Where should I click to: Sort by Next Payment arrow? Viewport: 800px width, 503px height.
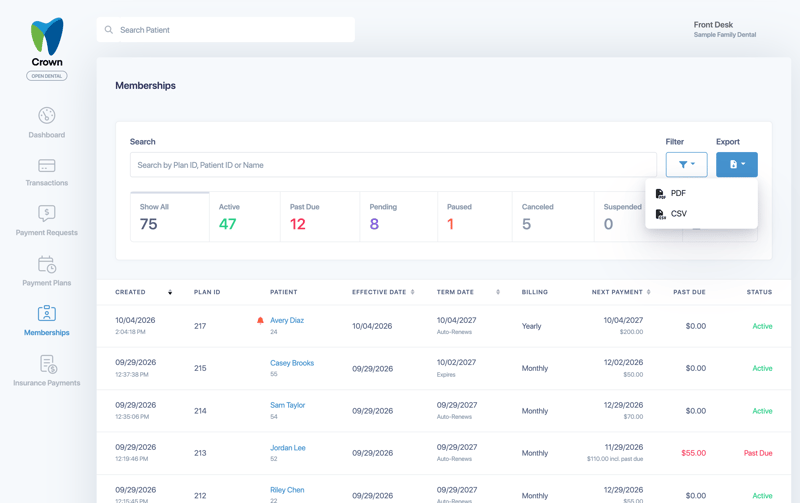tap(648, 292)
